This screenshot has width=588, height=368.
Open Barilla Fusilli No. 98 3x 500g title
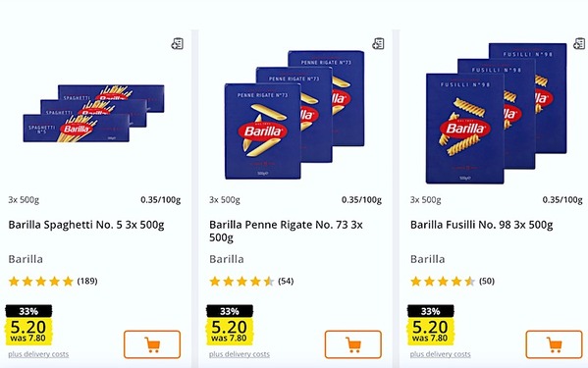point(482,225)
